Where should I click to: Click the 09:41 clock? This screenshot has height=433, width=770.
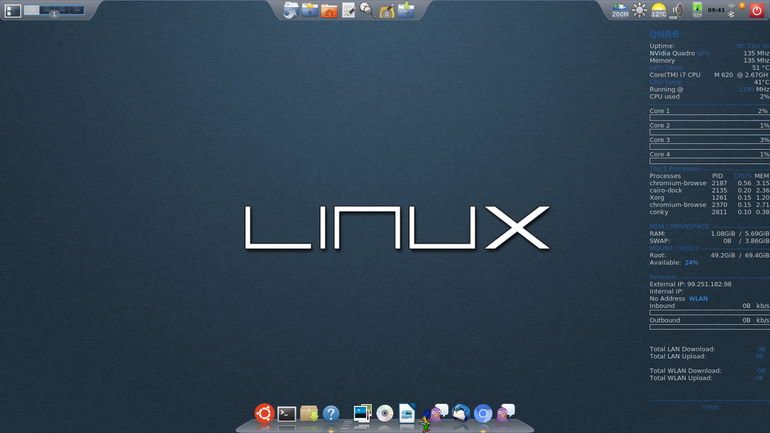click(716, 10)
